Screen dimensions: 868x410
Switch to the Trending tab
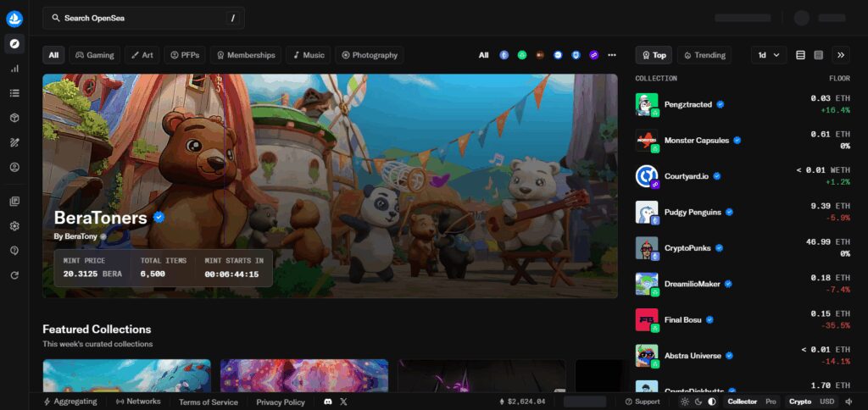704,55
